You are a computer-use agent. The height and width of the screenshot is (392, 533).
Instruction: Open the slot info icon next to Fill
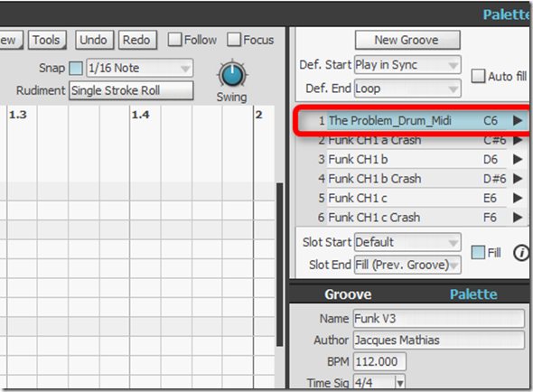pos(521,253)
